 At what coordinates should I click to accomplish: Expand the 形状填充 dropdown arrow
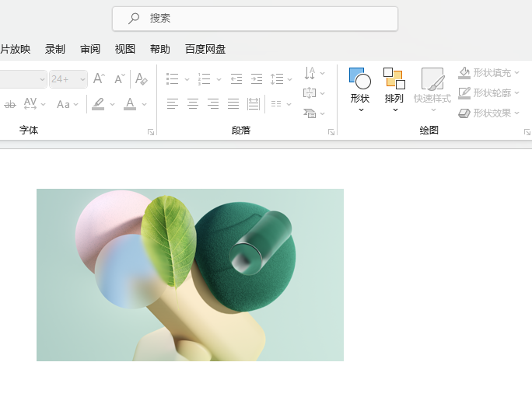(x=516, y=72)
